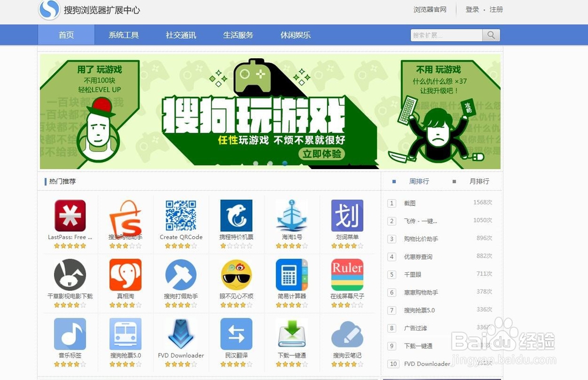Screen dimensions: 588x380
Task: Open the 休闲娱乐 category
Action: click(296, 35)
